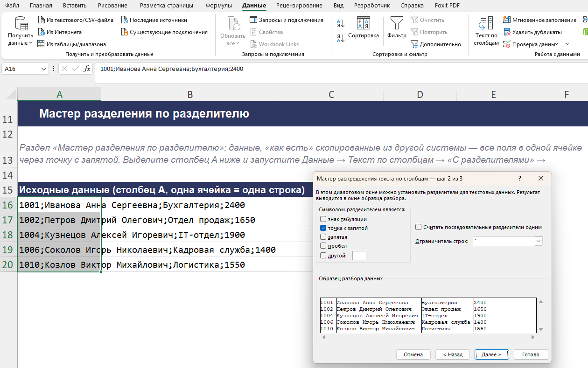This screenshot has width=588, height=368.
Task: Choose the Из Интернета data source
Action: coord(59,32)
